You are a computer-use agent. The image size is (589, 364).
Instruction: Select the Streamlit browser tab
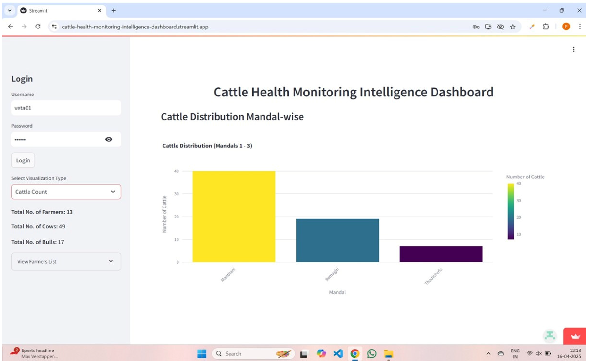[x=60, y=11]
